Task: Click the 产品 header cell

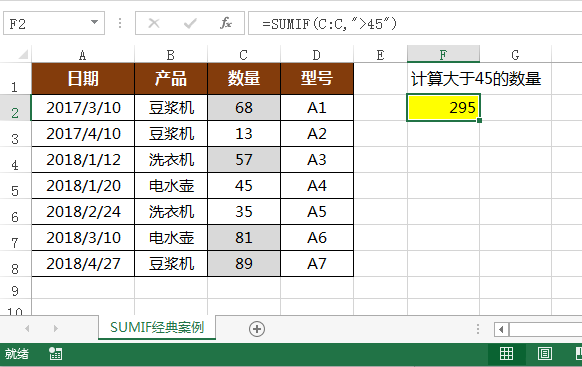Action: point(171,79)
